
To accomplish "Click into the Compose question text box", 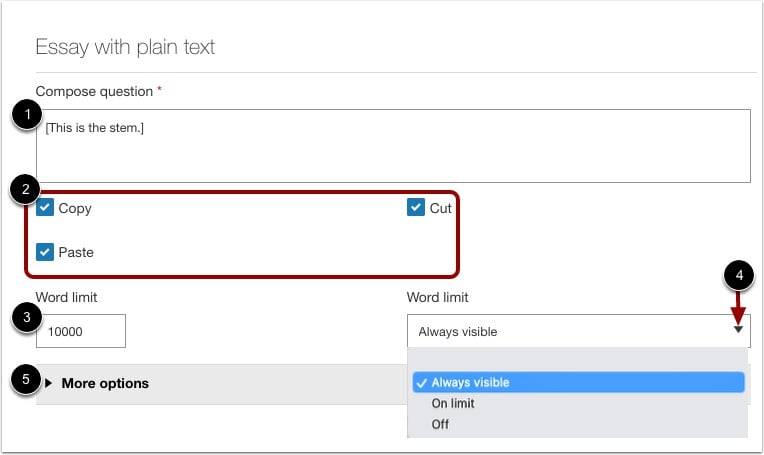I will 392,146.
